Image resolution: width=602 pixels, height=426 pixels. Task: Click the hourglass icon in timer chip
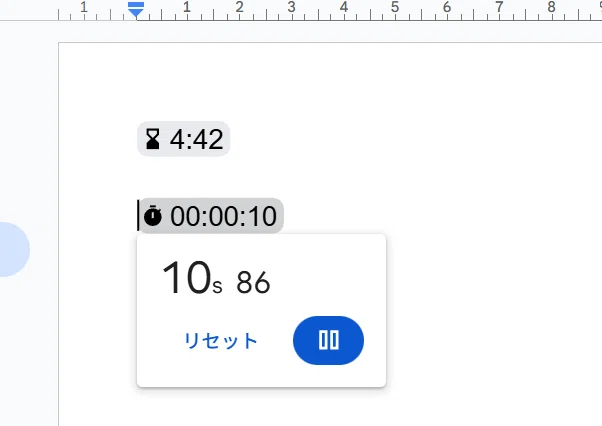pyautogui.click(x=153, y=139)
